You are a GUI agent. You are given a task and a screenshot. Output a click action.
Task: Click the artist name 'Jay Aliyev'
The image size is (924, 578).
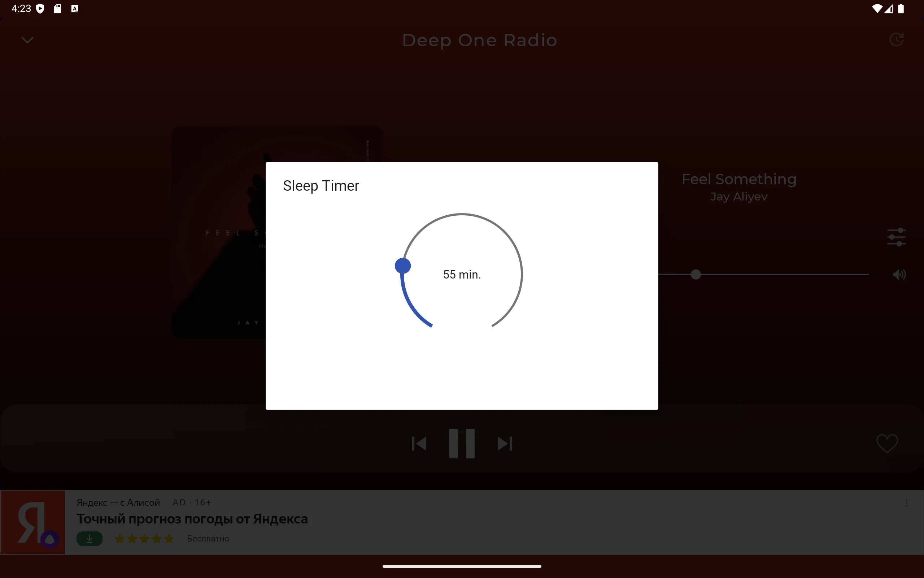[739, 197]
